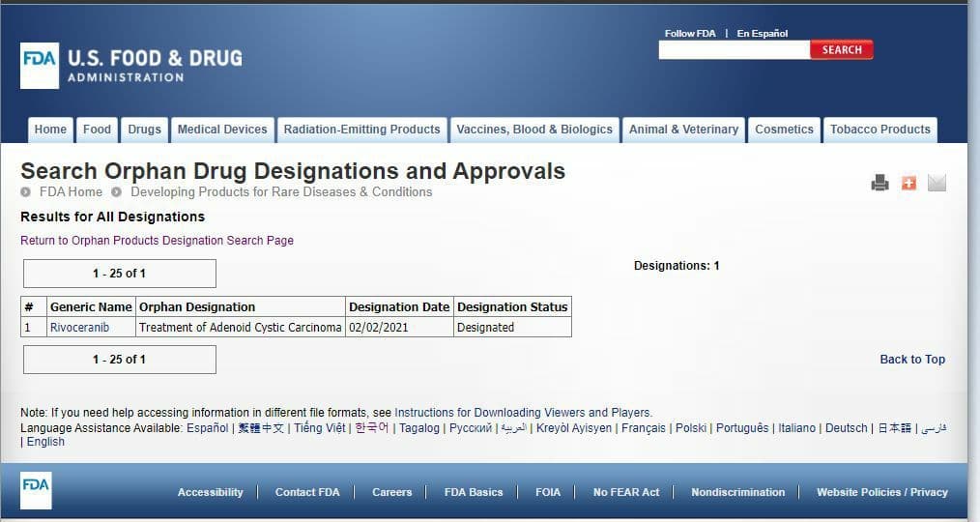Click the FDA logo in the footer

(x=36, y=491)
